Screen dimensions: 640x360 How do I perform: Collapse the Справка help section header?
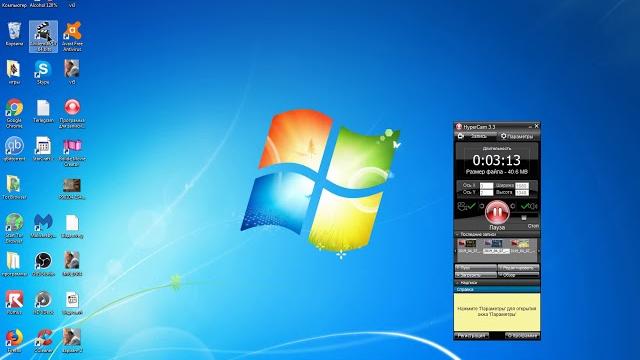(497, 289)
